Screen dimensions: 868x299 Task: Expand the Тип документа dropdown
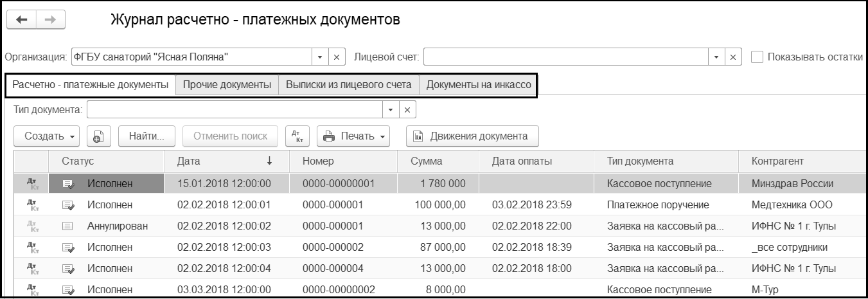[391, 110]
